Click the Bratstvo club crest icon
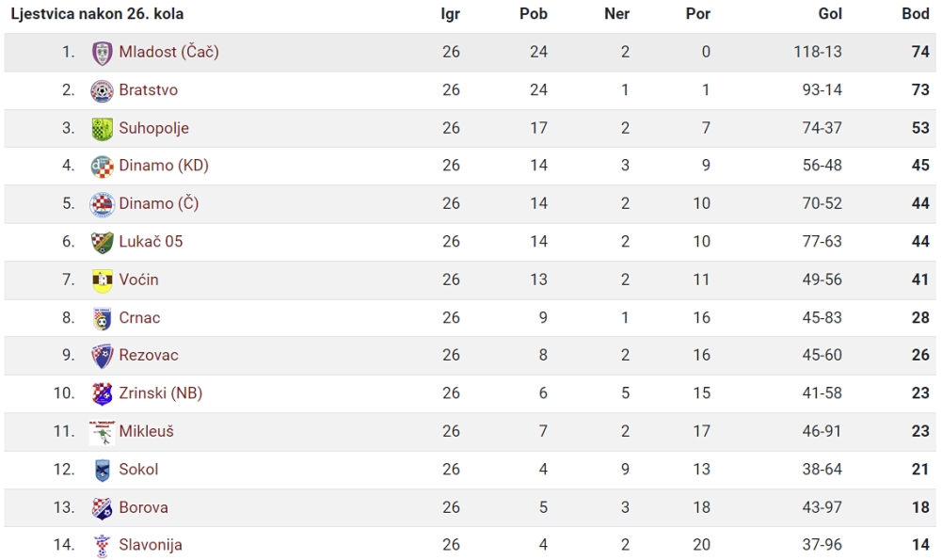The width and height of the screenshot is (942, 560). [103, 90]
